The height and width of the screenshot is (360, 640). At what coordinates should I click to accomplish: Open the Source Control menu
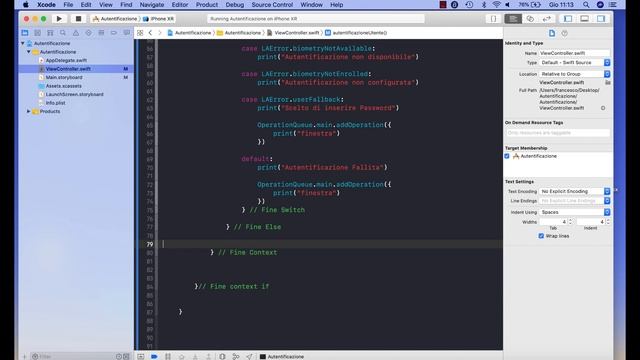point(272,5)
